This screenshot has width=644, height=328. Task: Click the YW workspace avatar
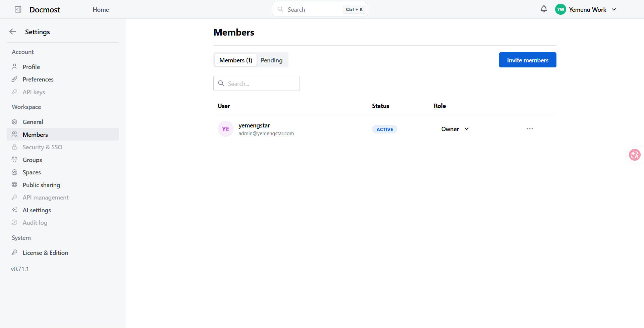tap(560, 9)
